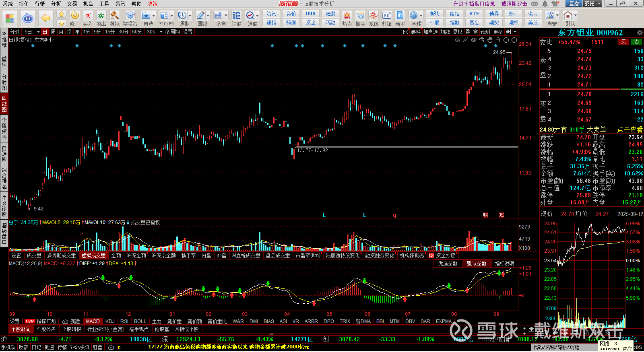Open the 模拟 gavel simulation icon
Viewport: 644px width, 352px height.
pyautogui.click(x=114, y=16)
